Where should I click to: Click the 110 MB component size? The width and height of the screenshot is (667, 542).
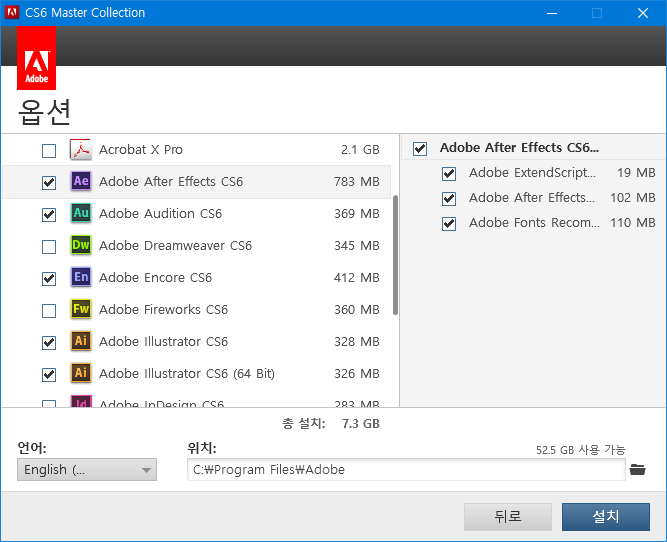click(633, 223)
